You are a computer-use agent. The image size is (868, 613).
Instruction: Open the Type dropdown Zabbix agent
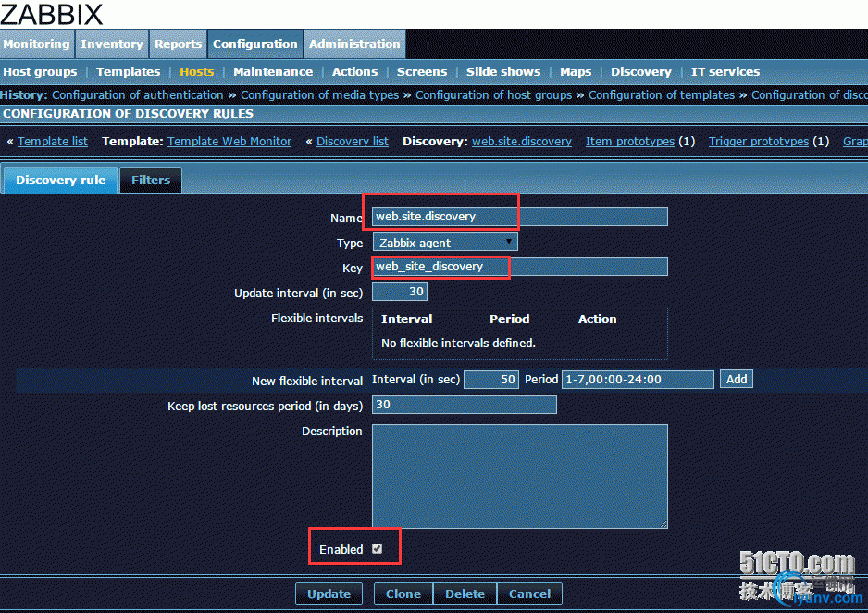click(445, 243)
